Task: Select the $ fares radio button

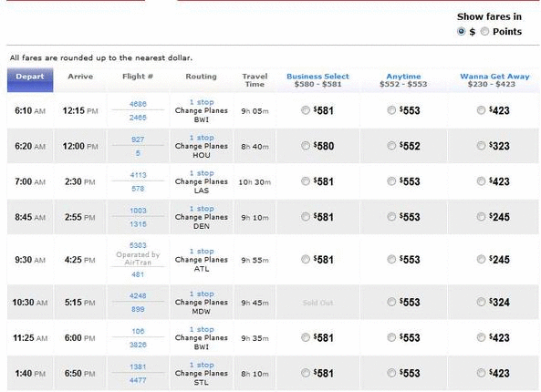Action: pyautogui.click(x=461, y=31)
